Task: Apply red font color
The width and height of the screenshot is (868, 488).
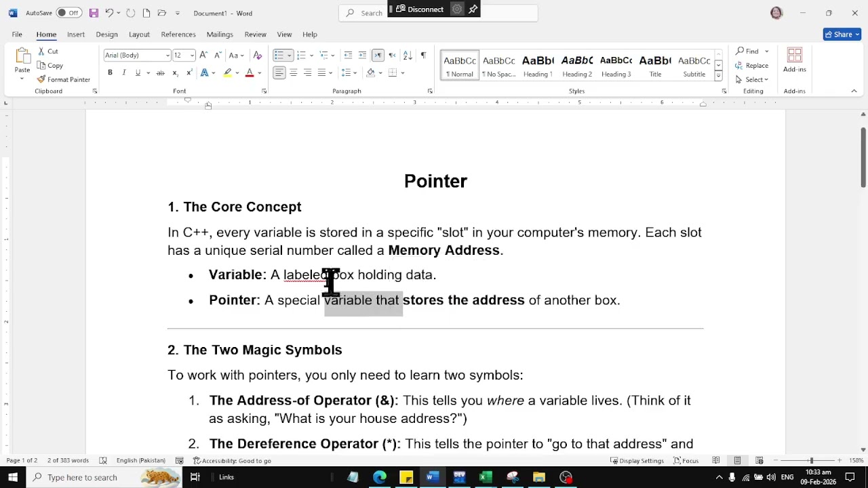Action: pyautogui.click(x=250, y=73)
